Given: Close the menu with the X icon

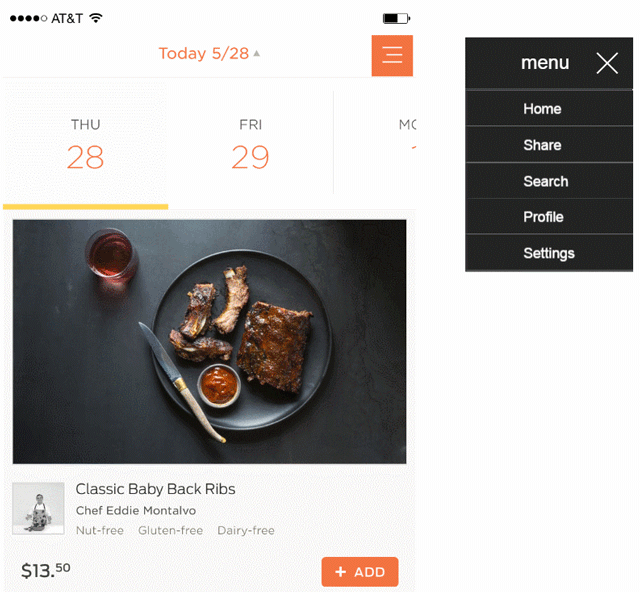Looking at the screenshot, I should point(607,63).
